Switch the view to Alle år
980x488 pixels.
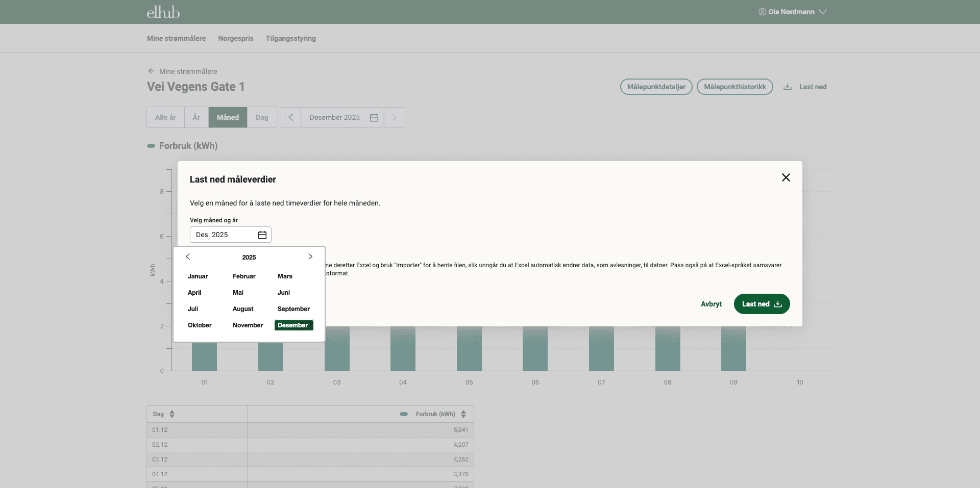coord(164,117)
